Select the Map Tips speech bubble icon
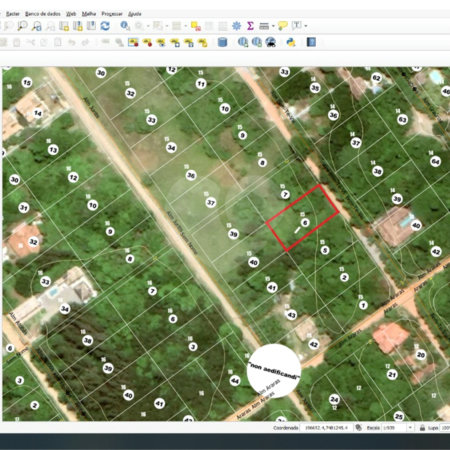The width and height of the screenshot is (450, 450). pos(283,26)
